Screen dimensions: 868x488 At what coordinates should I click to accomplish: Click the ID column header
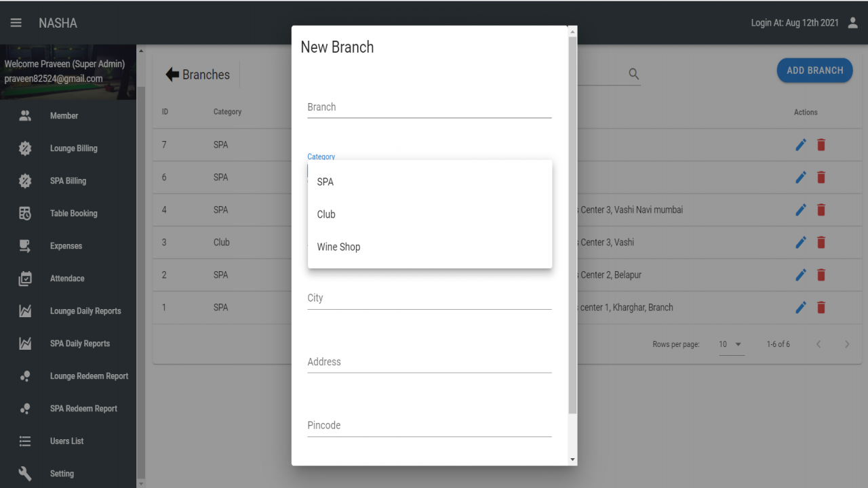(x=165, y=112)
